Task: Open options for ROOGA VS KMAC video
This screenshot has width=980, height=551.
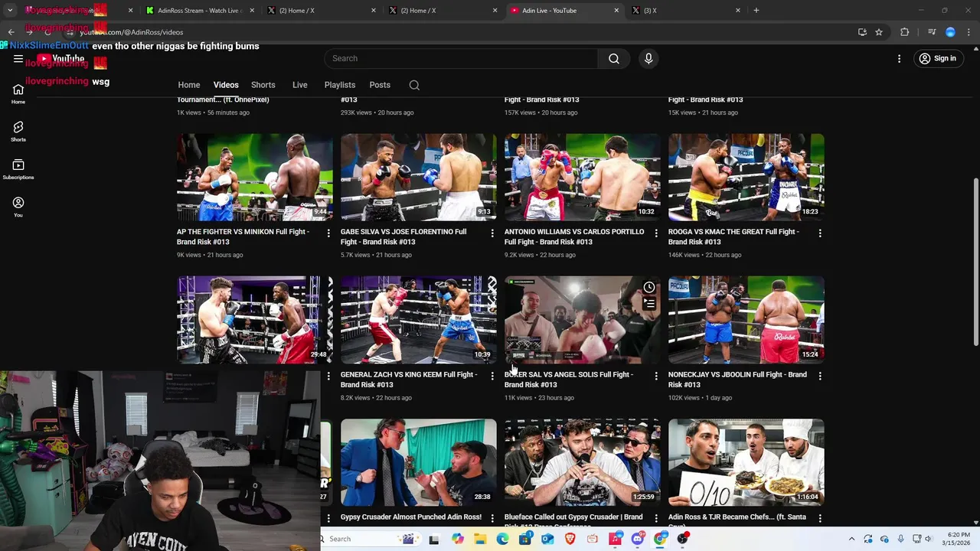Action: pos(820,233)
